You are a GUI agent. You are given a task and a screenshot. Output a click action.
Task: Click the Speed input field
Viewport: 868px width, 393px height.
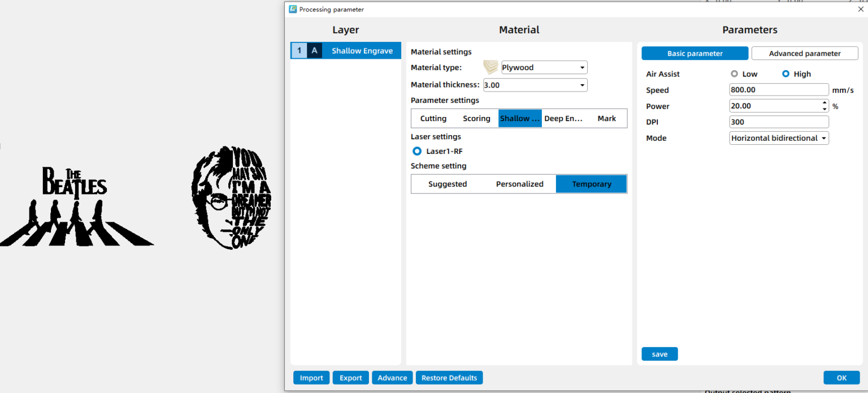[778, 90]
